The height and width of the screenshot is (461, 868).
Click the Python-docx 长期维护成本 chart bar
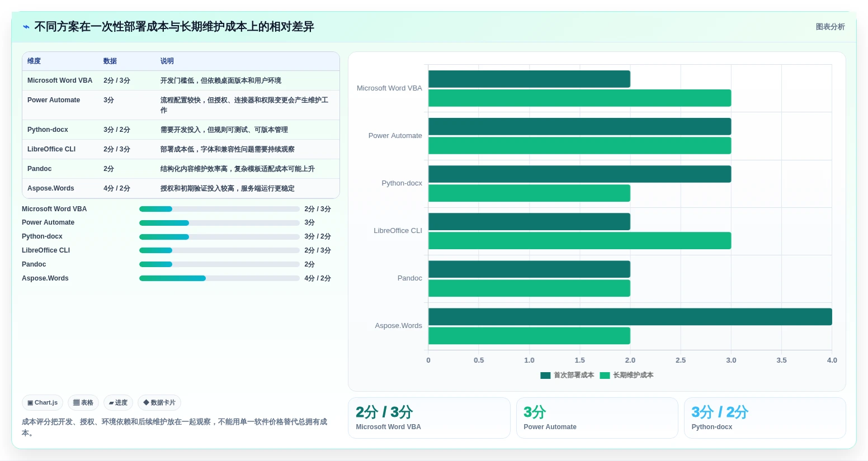click(x=529, y=193)
